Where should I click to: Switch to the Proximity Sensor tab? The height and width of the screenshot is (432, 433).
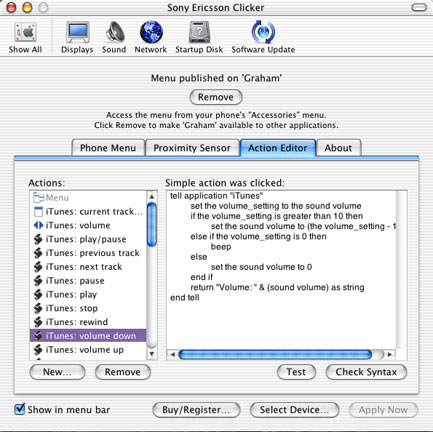pyautogui.click(x=192, y=148)
